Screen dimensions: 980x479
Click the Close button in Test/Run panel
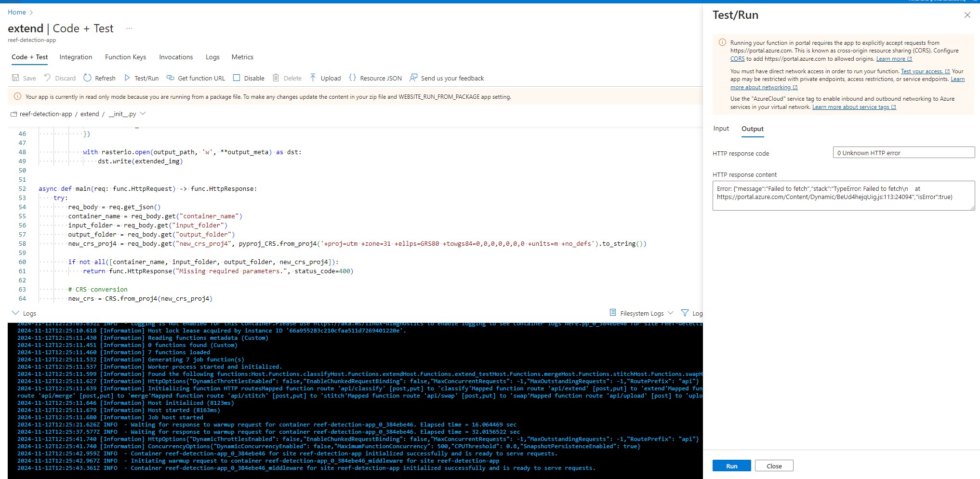coord(774,466)
